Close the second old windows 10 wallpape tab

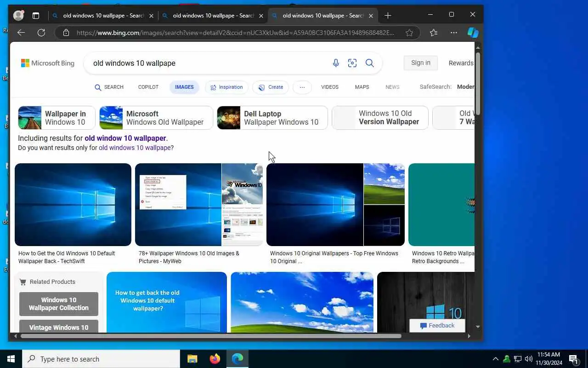pyautogui.click(x=261, y=16)
